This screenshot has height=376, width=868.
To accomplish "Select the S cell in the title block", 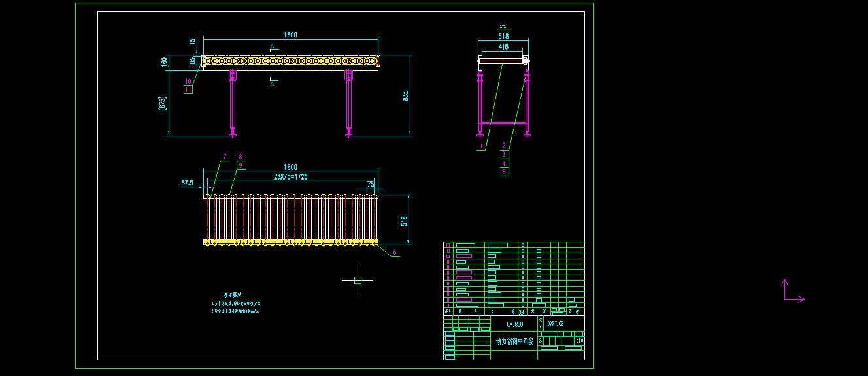I will [x=541, y=341].
